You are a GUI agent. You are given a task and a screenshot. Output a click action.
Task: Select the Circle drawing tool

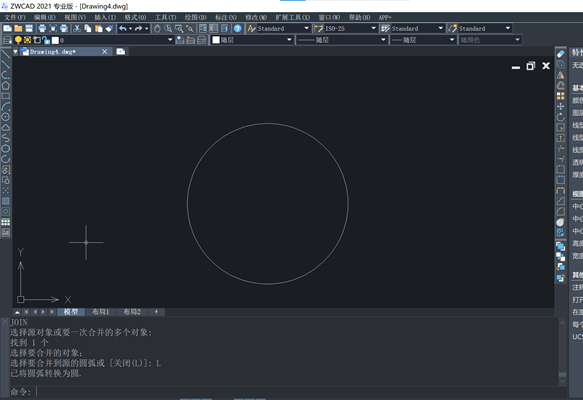coord(6,117)
